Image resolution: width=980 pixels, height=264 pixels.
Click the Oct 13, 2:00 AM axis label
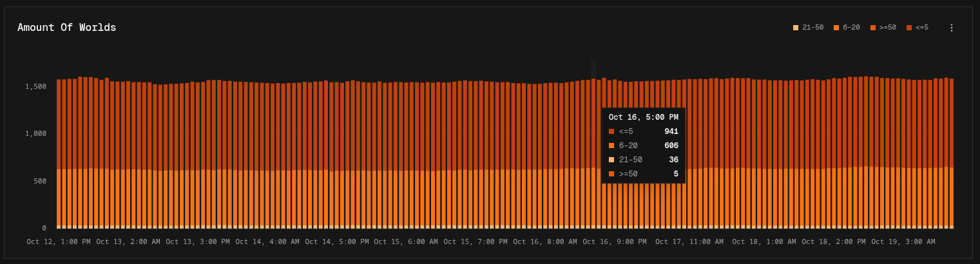tap(128, 241)
